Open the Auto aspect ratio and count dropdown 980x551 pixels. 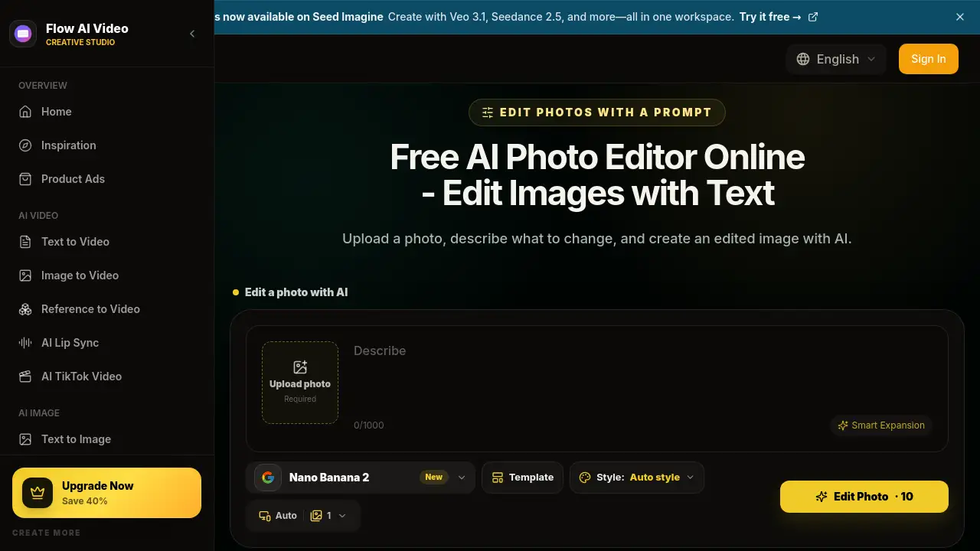click(303, 516)
